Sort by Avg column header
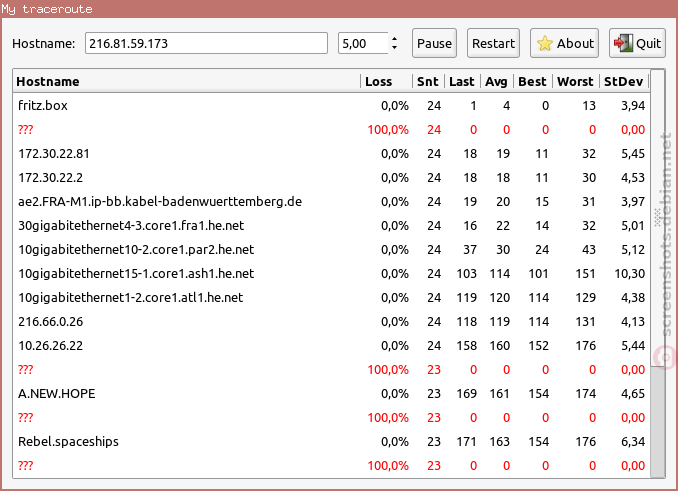678x491 pixels. point(496,81)
